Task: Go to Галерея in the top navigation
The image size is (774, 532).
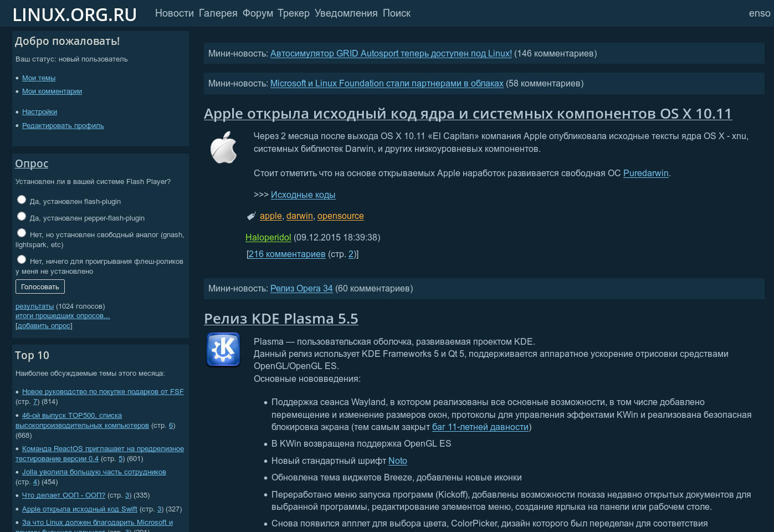Action: point(218,13)
